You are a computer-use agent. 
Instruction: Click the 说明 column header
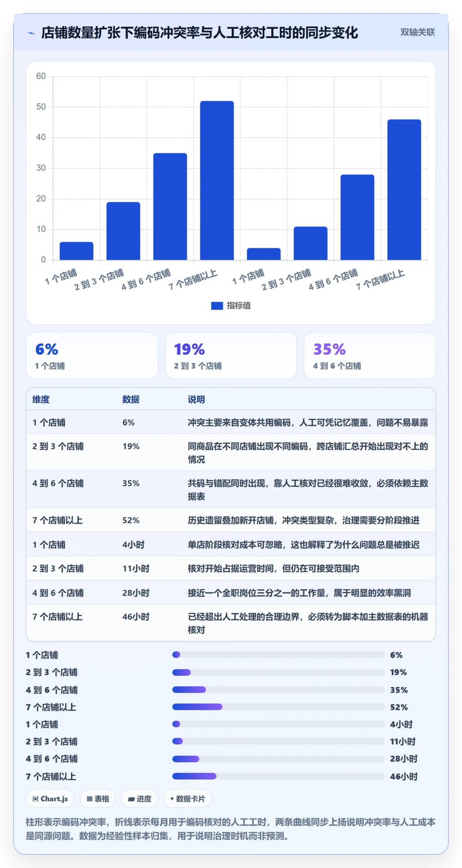[196, 399]
